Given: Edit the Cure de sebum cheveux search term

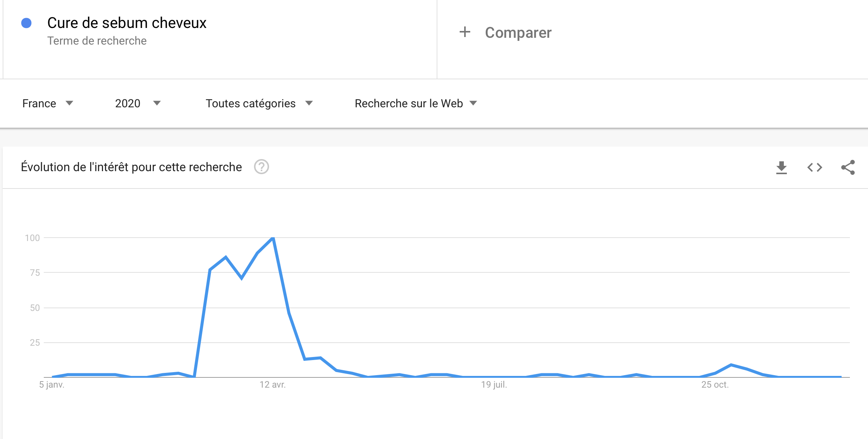Looking at the screenshot, I should tap(127, 23).
